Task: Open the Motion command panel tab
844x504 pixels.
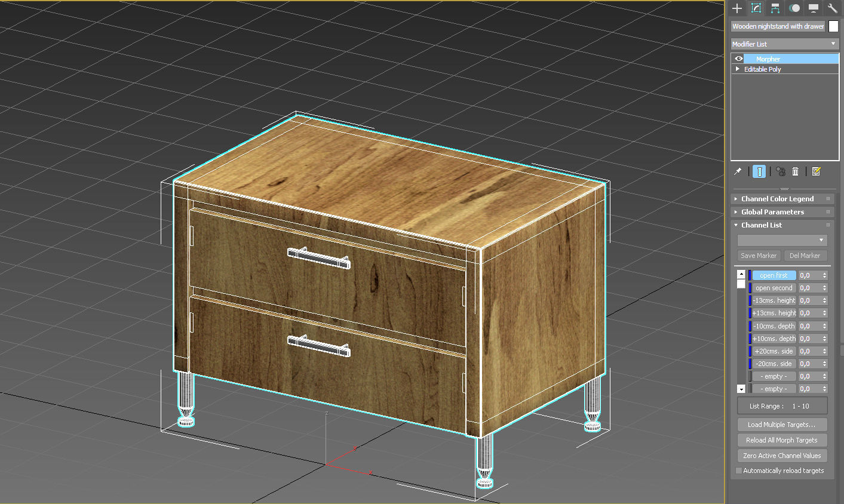Action: tap(794, 8)
